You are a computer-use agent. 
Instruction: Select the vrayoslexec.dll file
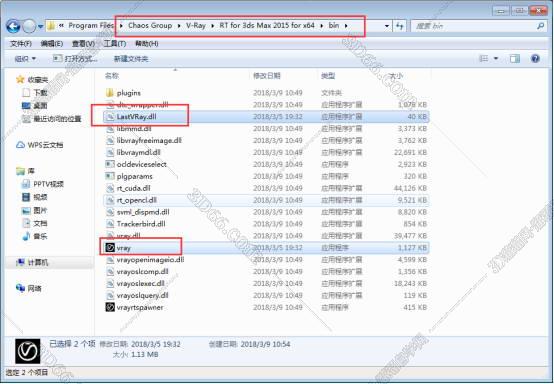[x=141, y=284]
